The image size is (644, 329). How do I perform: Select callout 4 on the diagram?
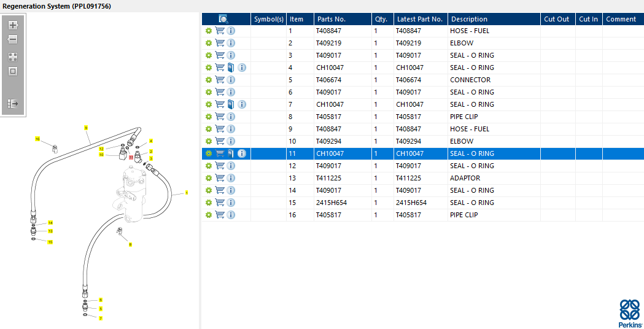point(151,141)
